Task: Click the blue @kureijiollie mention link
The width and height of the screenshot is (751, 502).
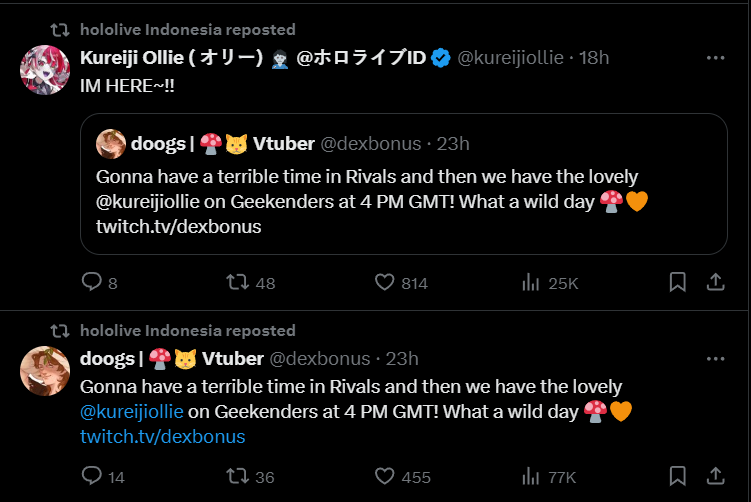Action: (x=131, y=411)
